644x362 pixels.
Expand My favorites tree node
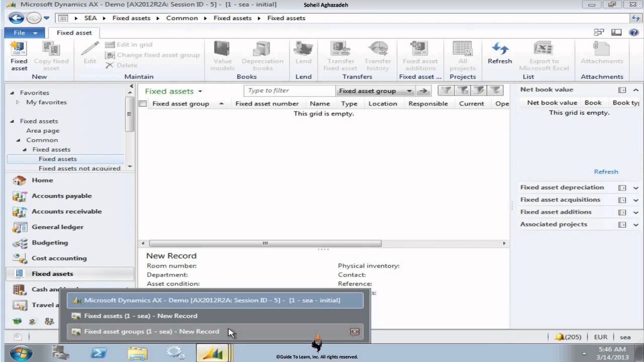18,102
